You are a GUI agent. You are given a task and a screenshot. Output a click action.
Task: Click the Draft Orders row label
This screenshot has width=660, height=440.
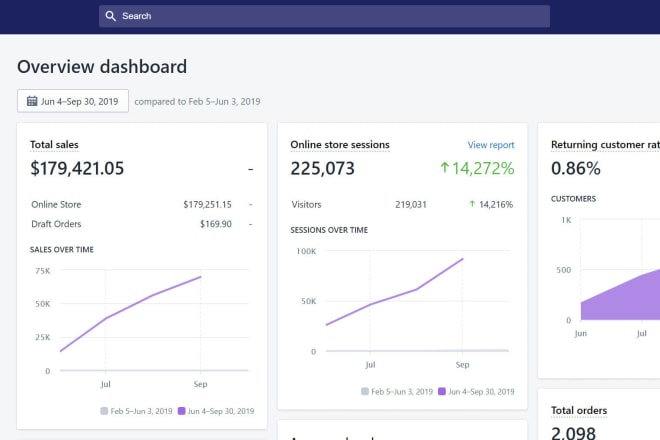coord(56,224)
